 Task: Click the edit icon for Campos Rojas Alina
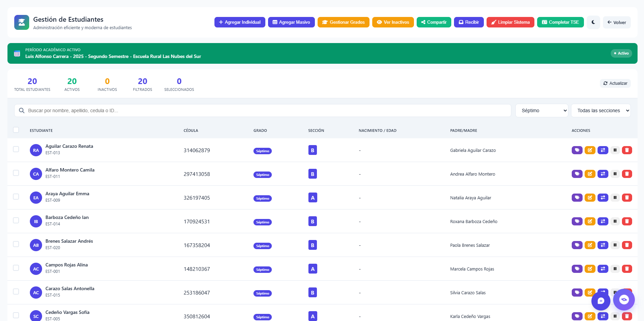[x=590, y=269]
